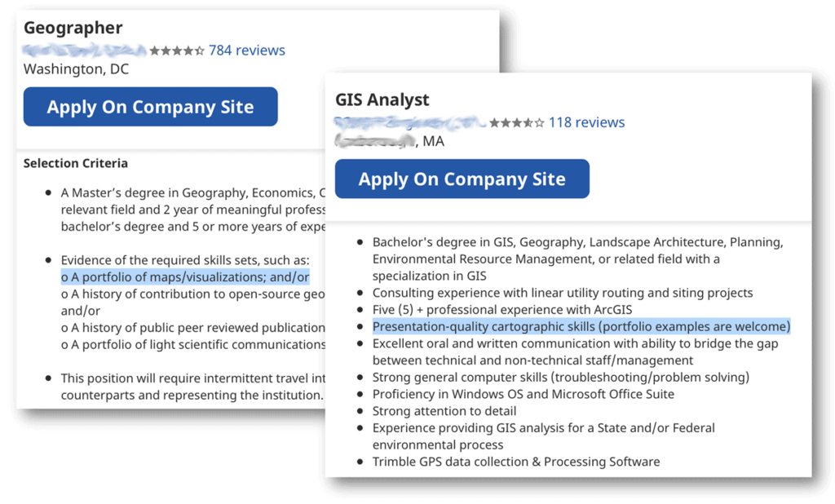
Task: Click the Selection Criteria heading
Action: [75, 163]
